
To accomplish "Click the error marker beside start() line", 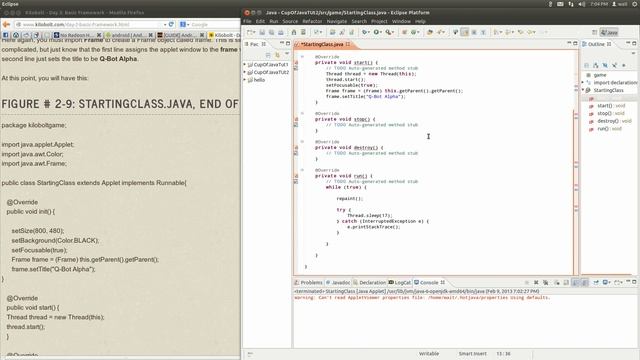I will coord(296,62).
